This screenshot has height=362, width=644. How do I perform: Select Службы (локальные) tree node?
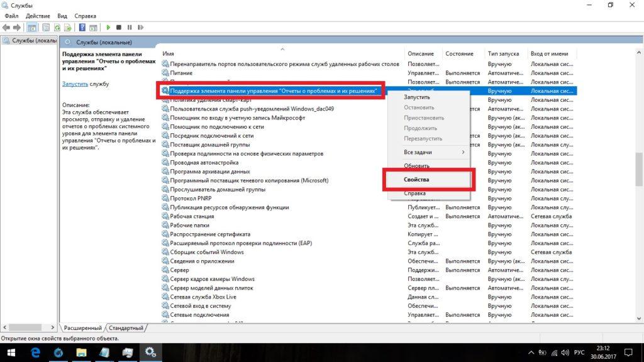[30, 41]
